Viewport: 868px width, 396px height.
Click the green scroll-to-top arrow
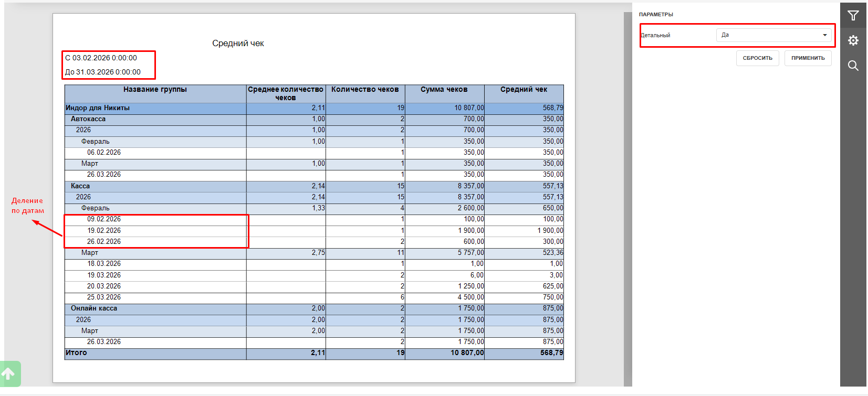pyautogui.click(x=9, y=374)
